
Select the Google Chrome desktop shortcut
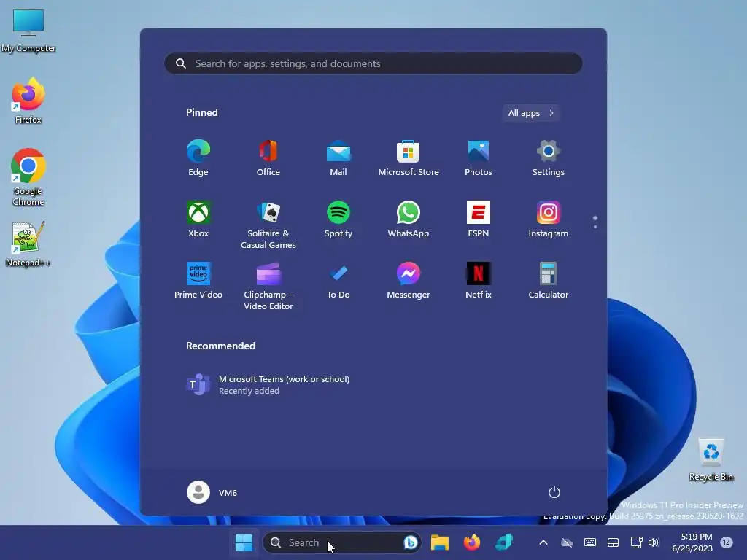pyautogui.click(x=28, y=177)
